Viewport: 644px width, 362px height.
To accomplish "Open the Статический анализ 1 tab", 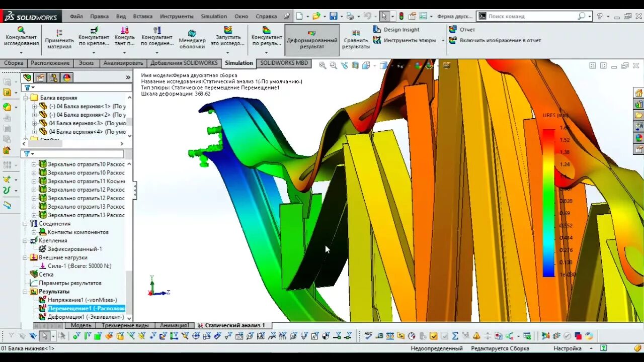I will 231,325.
